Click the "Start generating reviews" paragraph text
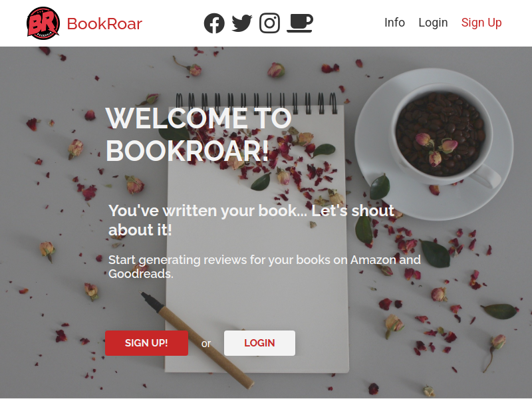Screen dimensions: 532x399 point(264,267)
